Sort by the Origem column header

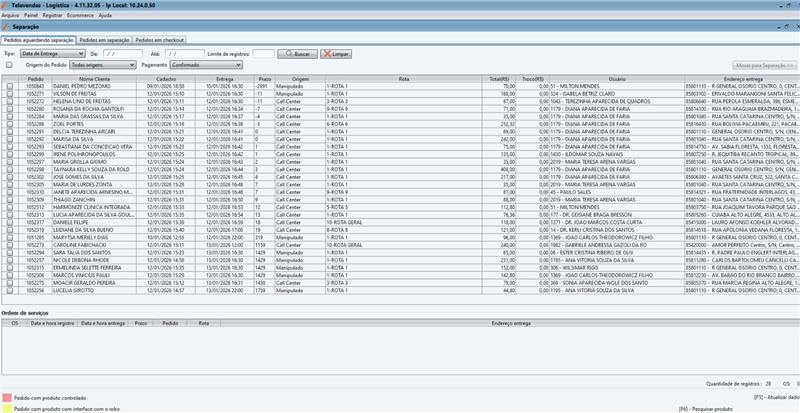(x=300, y=79)
